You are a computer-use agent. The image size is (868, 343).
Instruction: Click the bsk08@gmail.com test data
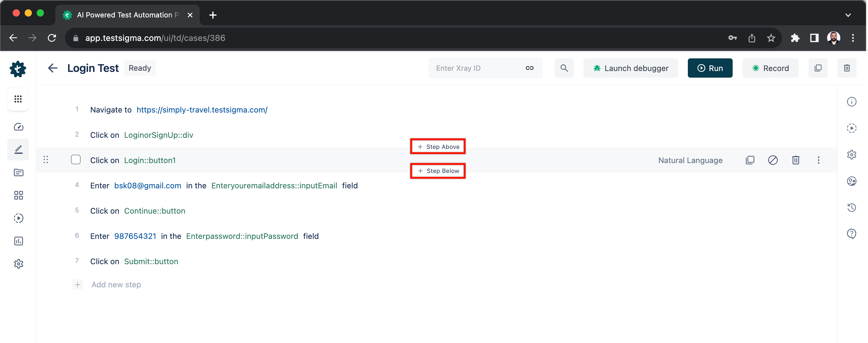pyautogui.click(x=148, y=186)
